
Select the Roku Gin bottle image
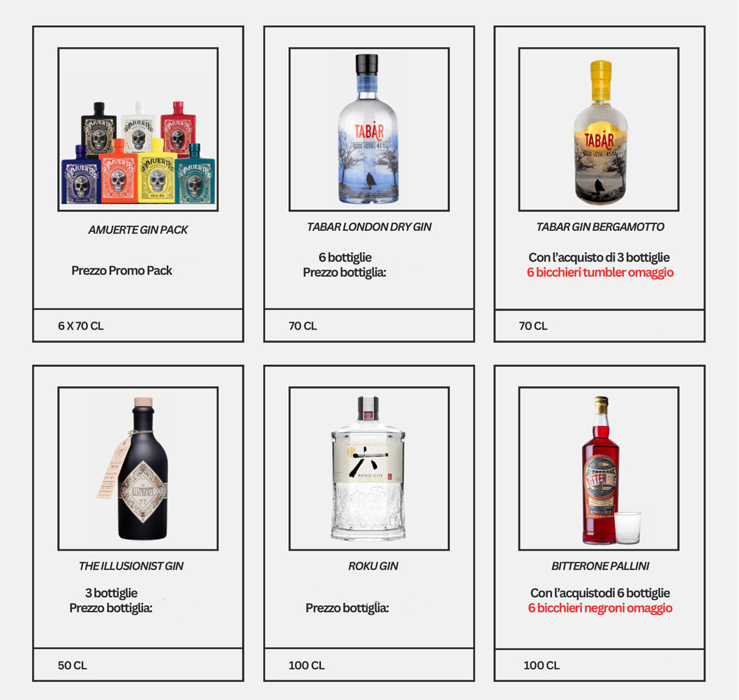(x=369, y=468)
